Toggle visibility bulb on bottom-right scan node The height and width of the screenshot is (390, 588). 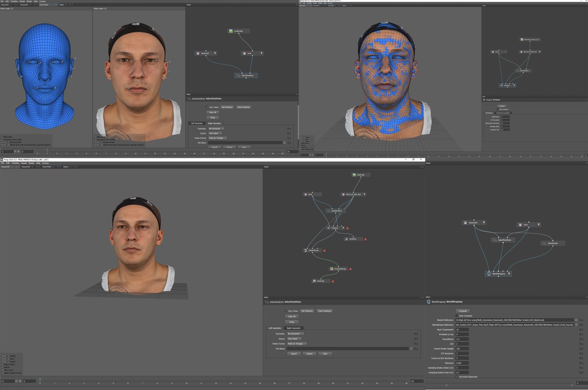pos(539,225)
